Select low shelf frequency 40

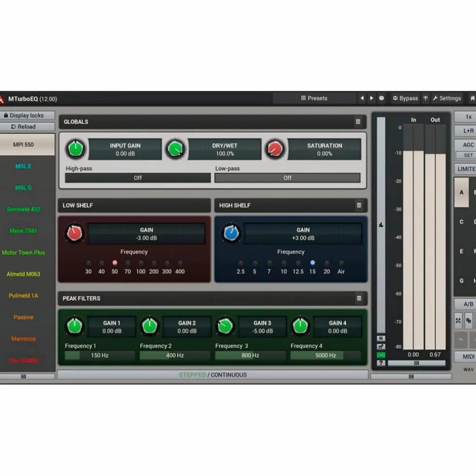point(102,263)
